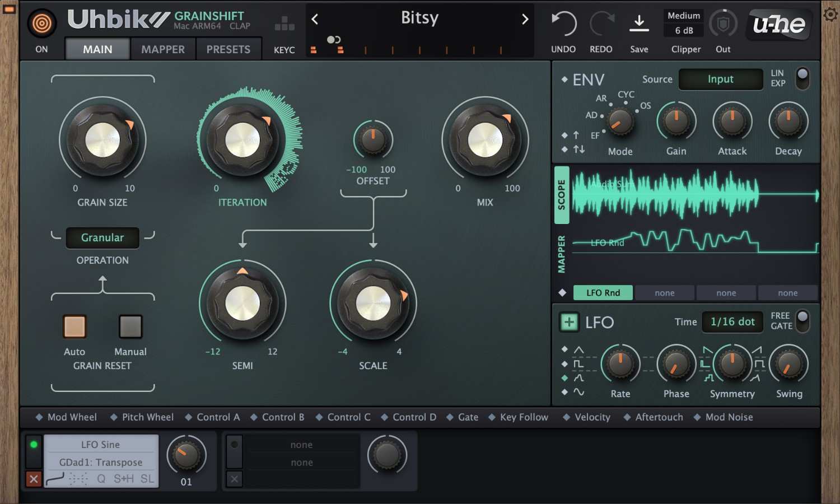Screen dimensions: 840x504
Task: Open the PRESETS tab
Action: point(229,49)
